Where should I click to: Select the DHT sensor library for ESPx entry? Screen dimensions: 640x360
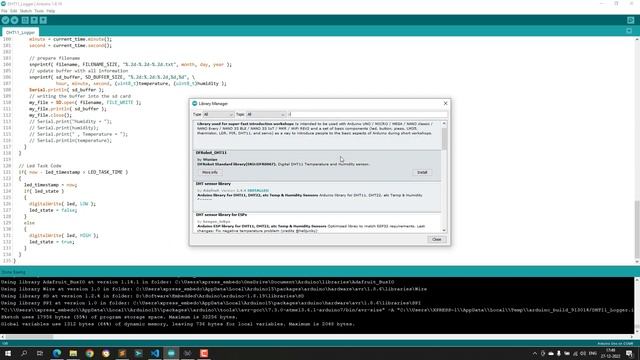(317, 222)
